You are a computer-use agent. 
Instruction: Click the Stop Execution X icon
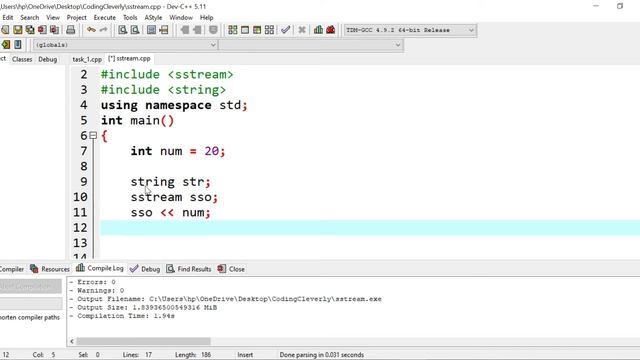pyautogui.click(x=302, y=30)
